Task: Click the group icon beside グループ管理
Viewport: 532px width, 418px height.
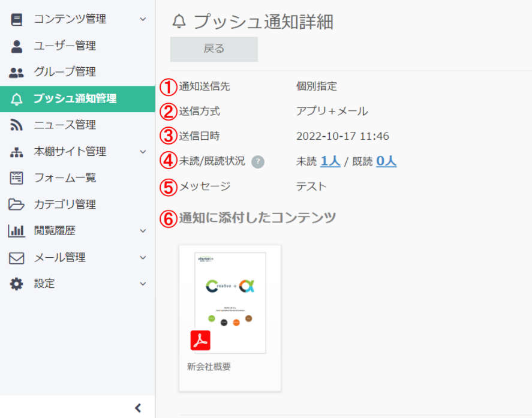Action: coord(16,71)
